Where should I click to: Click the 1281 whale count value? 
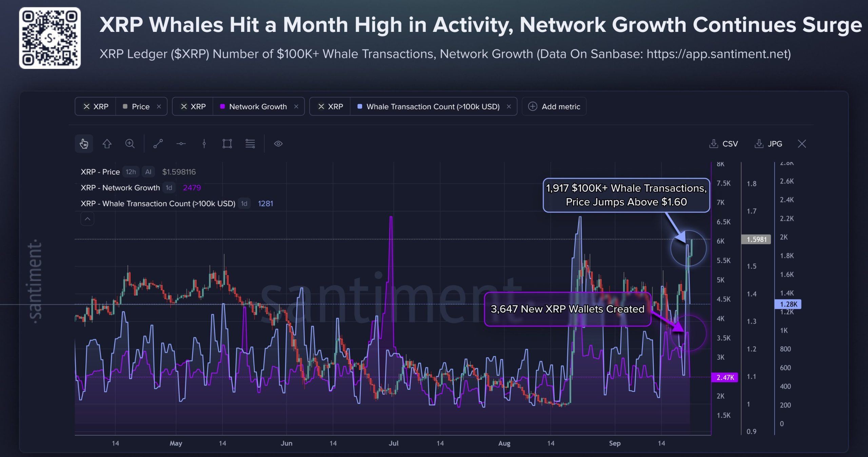[x=265, y=204]
